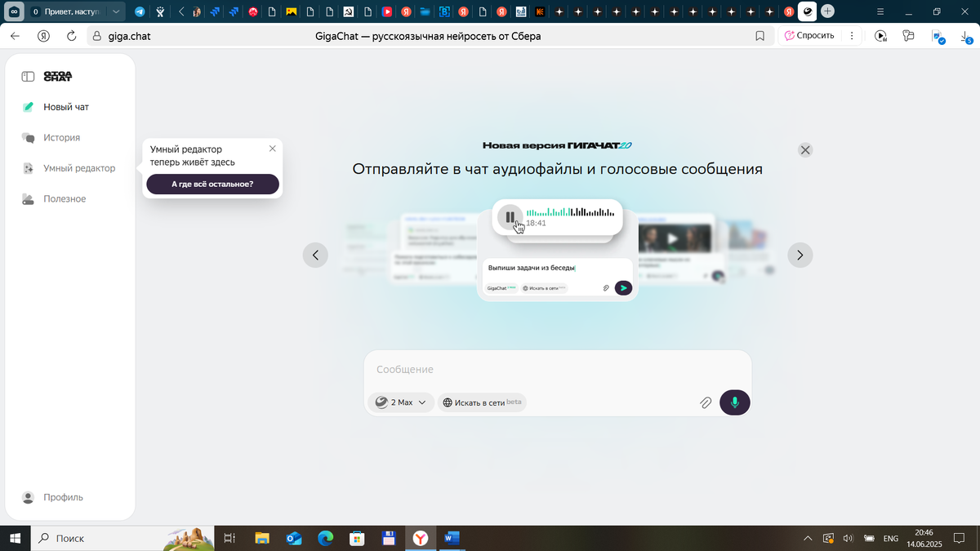Close the Умный редактор tooltip

(x=273, y=149)
